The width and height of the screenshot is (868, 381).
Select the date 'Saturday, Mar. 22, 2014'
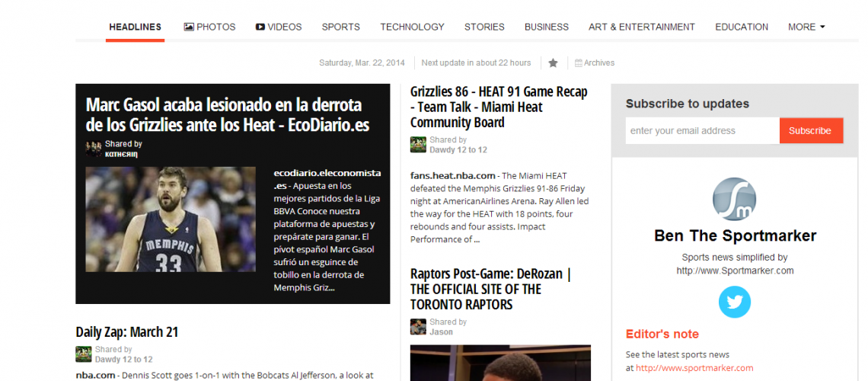point(362,62)
